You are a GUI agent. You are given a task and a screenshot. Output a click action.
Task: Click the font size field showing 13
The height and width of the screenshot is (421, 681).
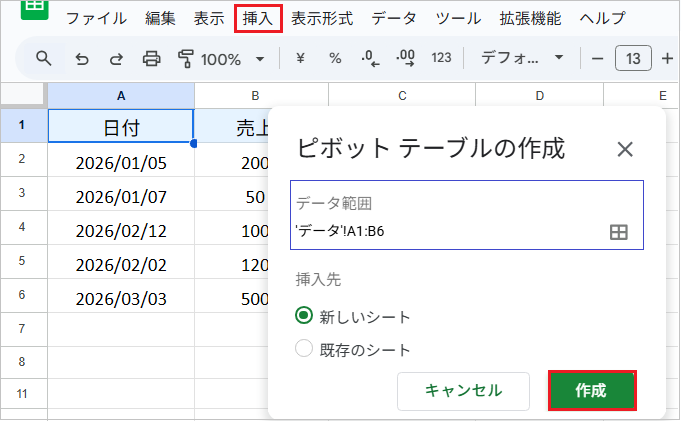click(x=633, y=58)
